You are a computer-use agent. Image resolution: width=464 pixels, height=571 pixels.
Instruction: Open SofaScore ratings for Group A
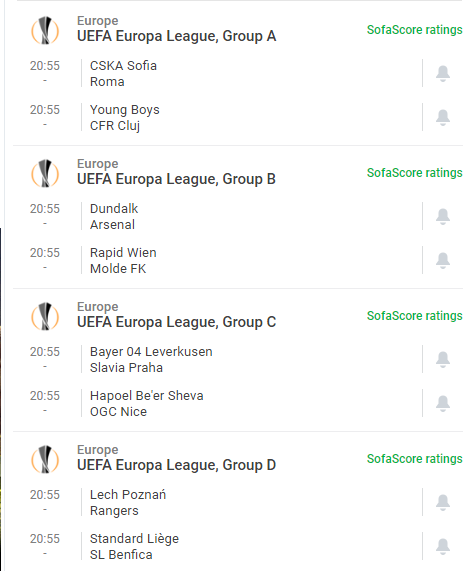coord(414,30)
